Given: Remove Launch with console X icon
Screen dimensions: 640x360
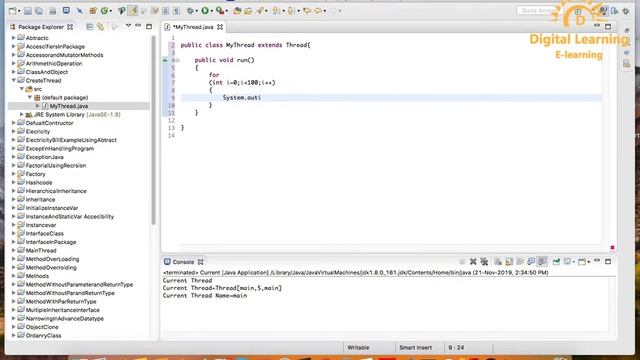Looking at the screenshot, I should coord(473,262).
